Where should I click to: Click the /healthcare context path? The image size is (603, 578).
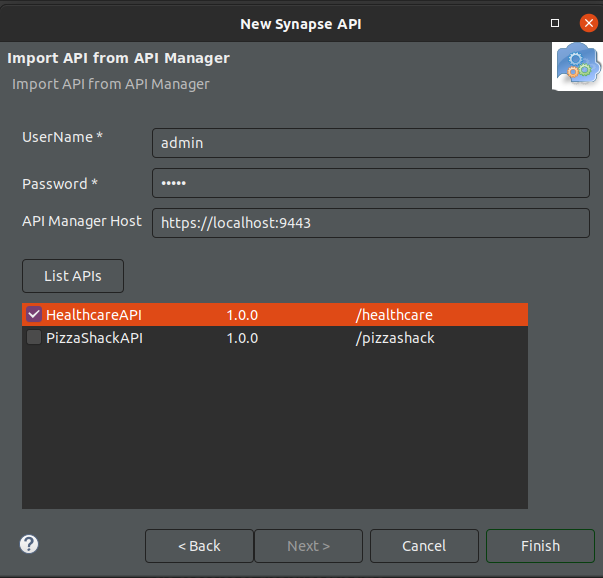[x=394, y=314]
